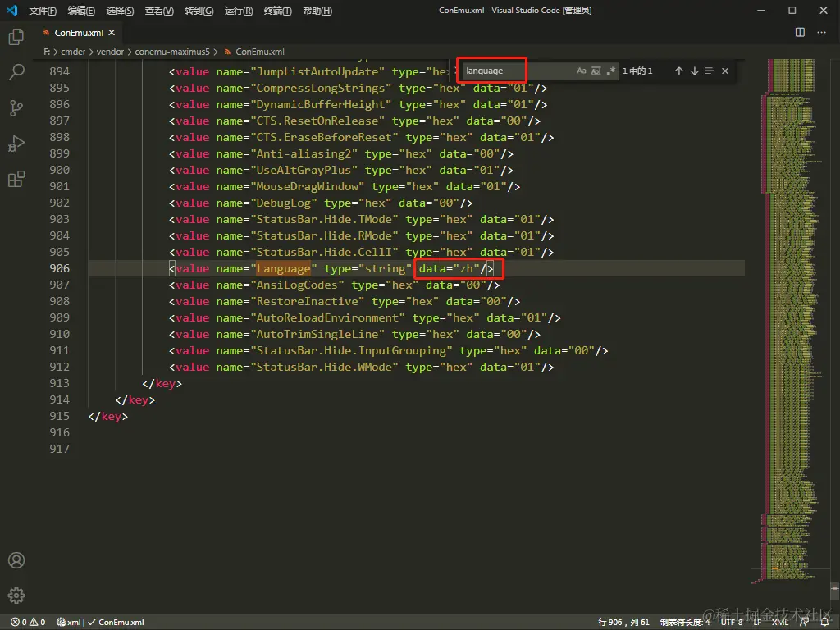Open the Accounts menu icon
Screen dimensions: 840x630
16,560
